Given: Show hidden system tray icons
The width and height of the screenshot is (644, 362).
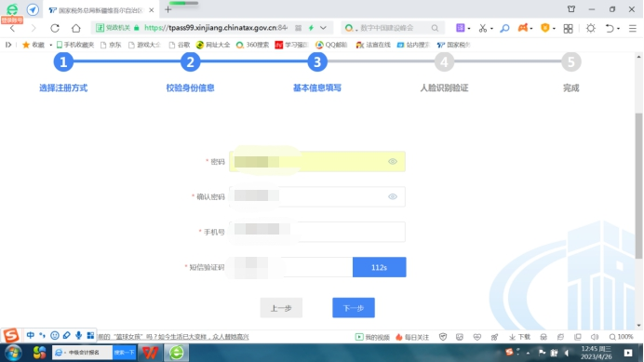Looking at the screenshot, I should [x=528, y=353].
